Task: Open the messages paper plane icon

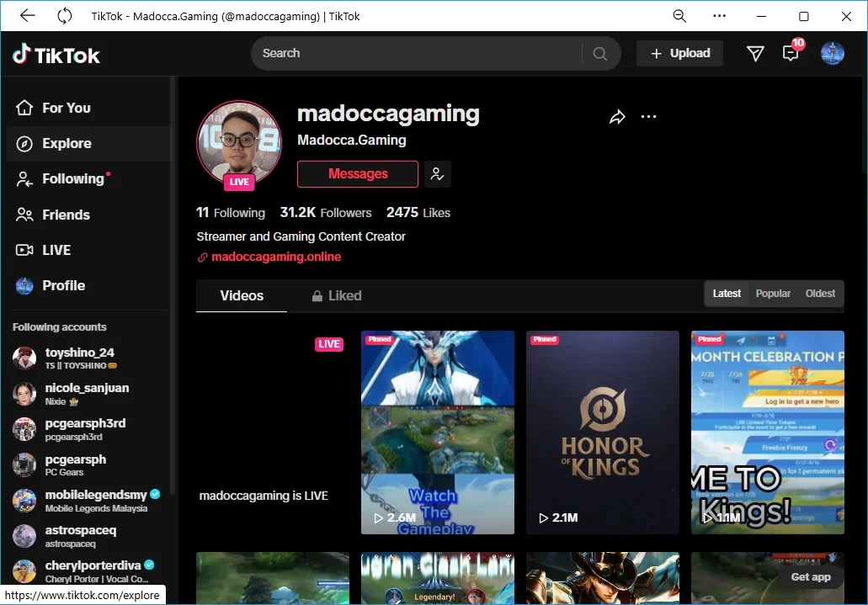Action: pos(755,53)
